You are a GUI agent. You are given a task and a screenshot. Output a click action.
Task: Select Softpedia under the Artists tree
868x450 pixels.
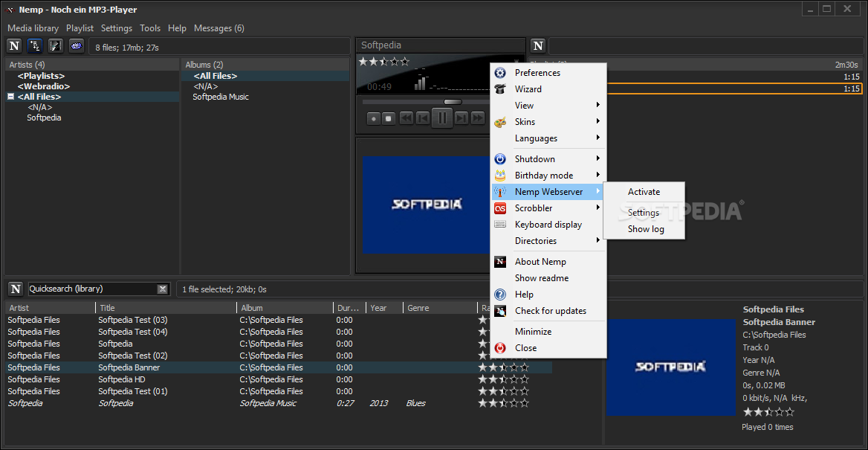click(45, 118)
